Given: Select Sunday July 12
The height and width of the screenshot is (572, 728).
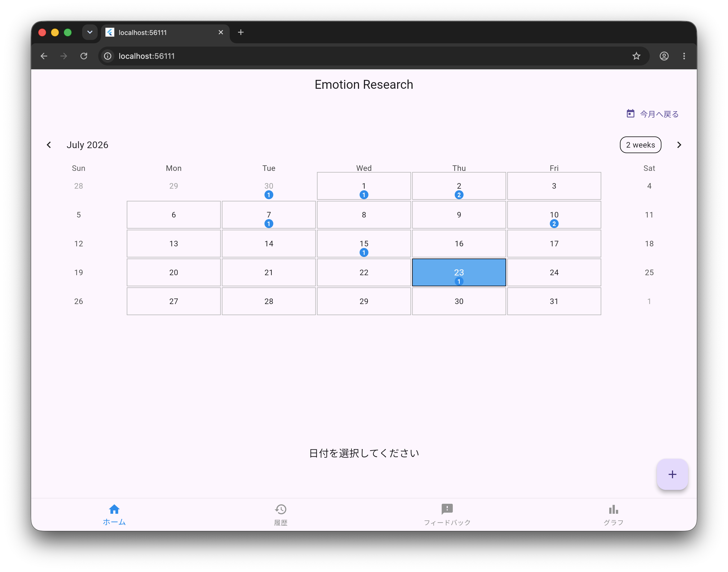Looking at the screenshot, I should tap(78, 244).
